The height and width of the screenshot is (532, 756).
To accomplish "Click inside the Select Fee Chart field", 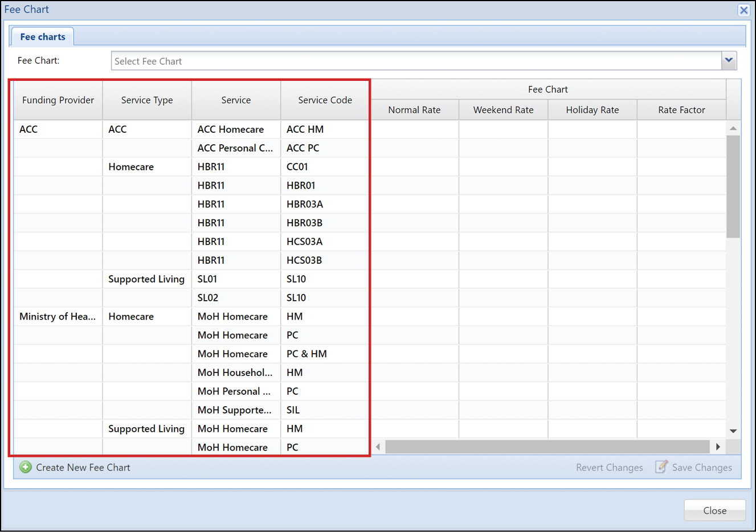I will [416, 61].
